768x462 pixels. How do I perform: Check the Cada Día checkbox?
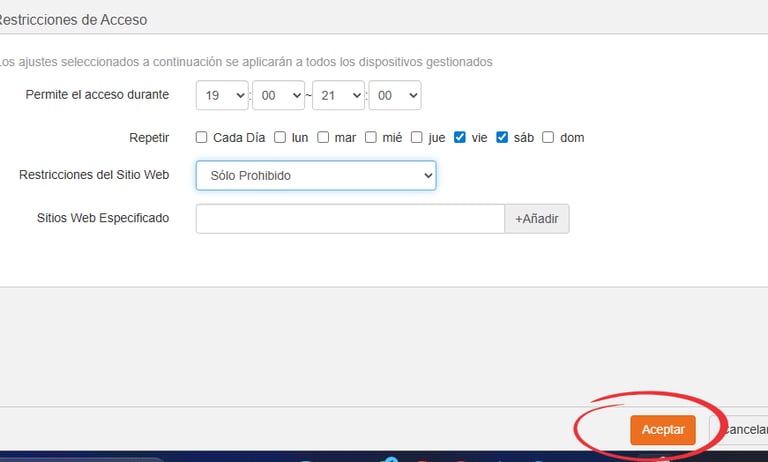click(x=201, y=137)
